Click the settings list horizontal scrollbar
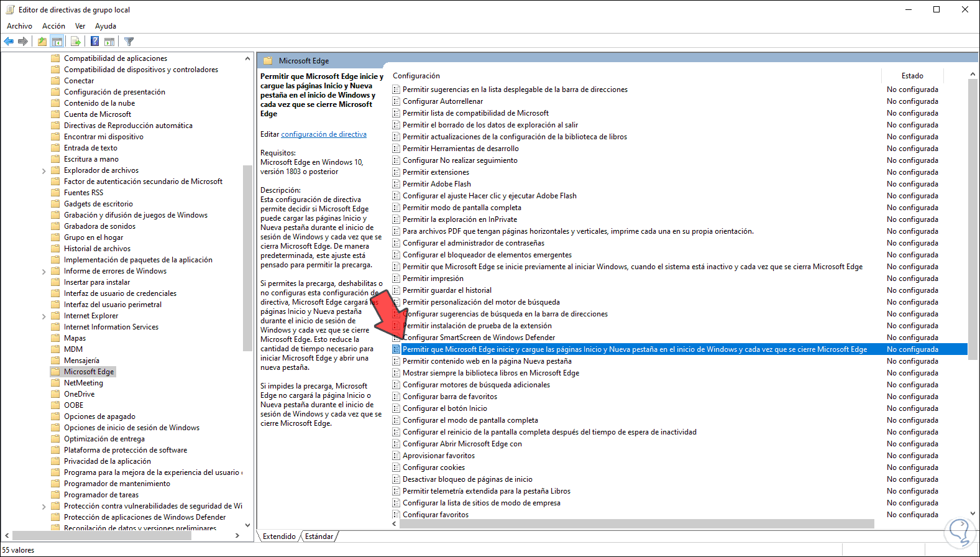980x557 pixels. click(637, 524)
